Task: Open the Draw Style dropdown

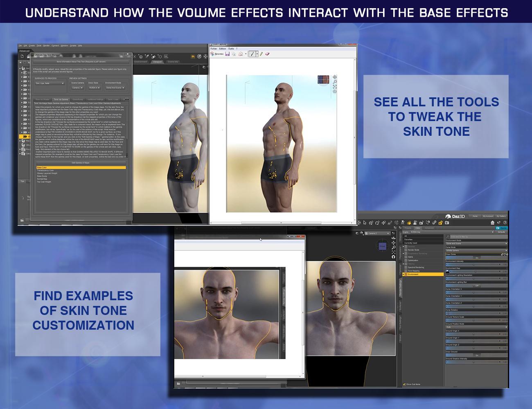Action: (x=94, y=88)
